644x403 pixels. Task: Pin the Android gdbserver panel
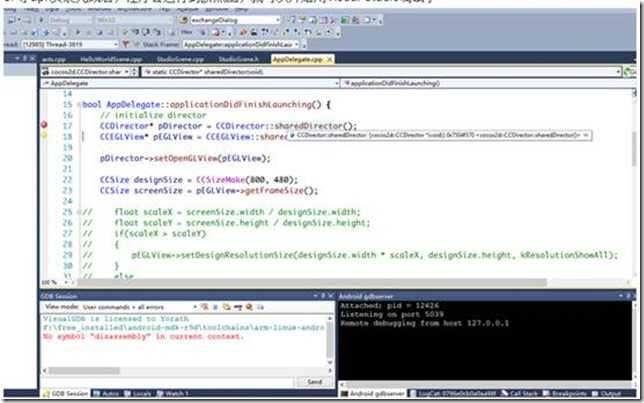628,296
